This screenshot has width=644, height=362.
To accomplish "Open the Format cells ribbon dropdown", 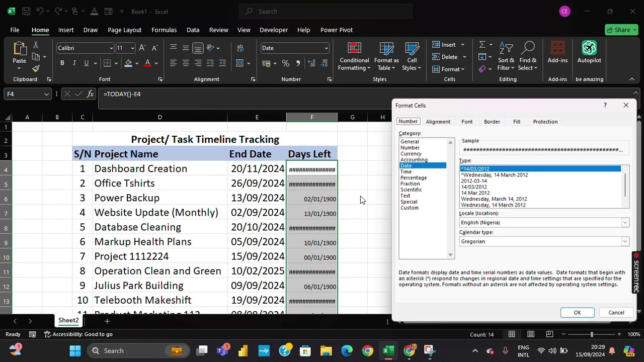I will tap(448, 69).
